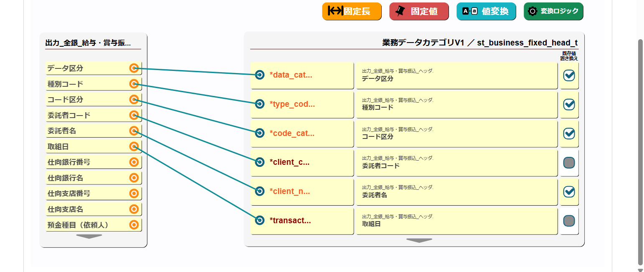Open the 変換ロジック settings
This screenshot has width=644, height=272.
[x=553, y=11]
